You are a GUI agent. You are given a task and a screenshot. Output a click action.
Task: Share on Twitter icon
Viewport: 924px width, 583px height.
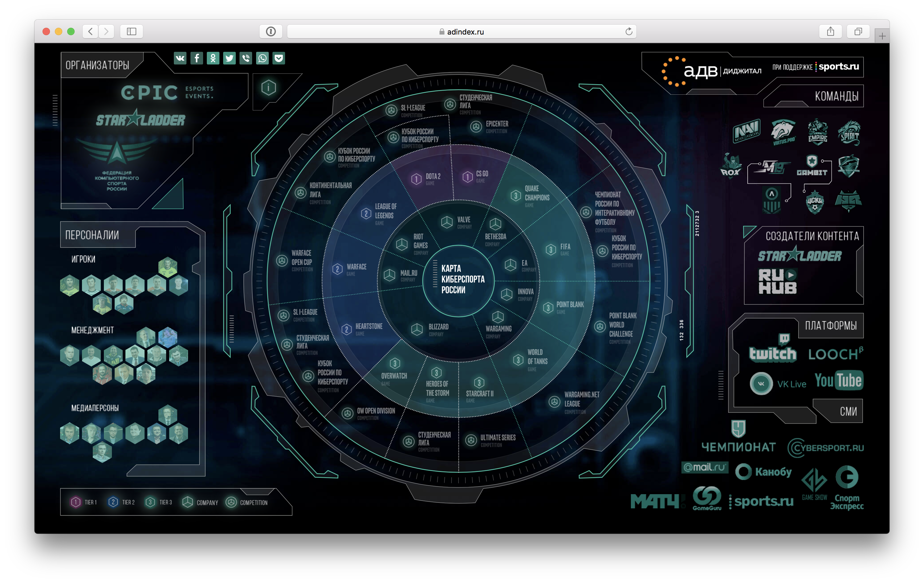[x=230, y=58]
